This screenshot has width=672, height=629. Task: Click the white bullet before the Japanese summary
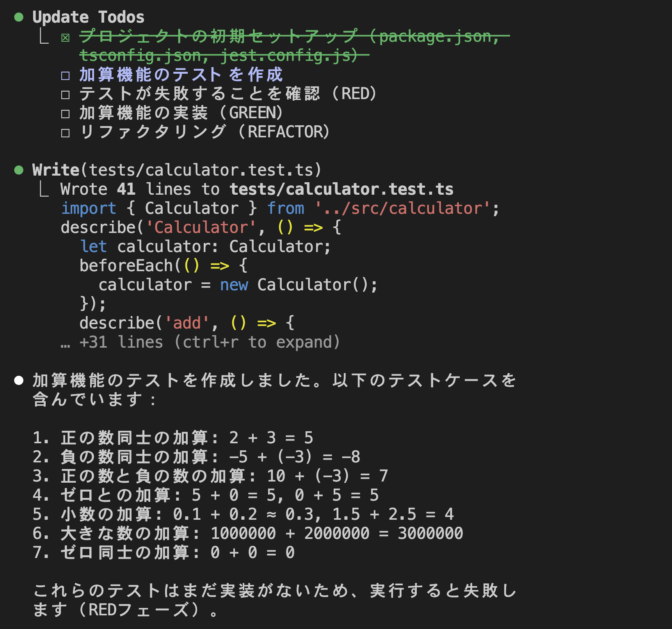coord(19,380)
